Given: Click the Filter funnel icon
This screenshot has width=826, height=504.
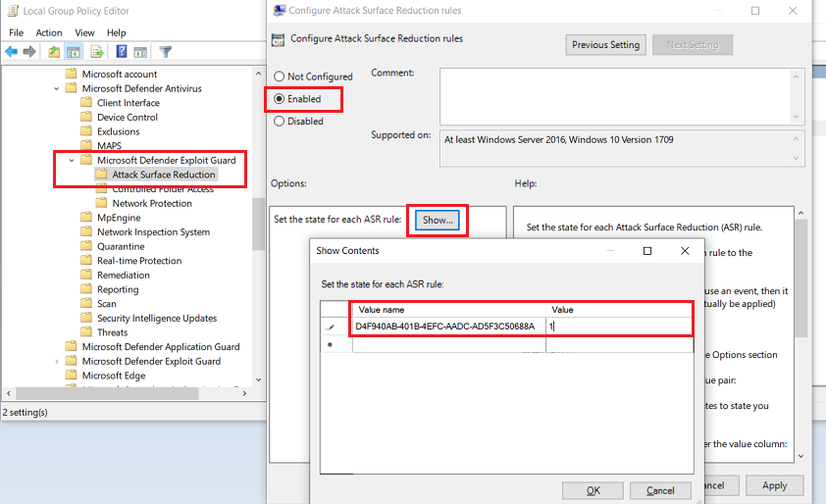Looking at the screenshot, I should point(165,52).
